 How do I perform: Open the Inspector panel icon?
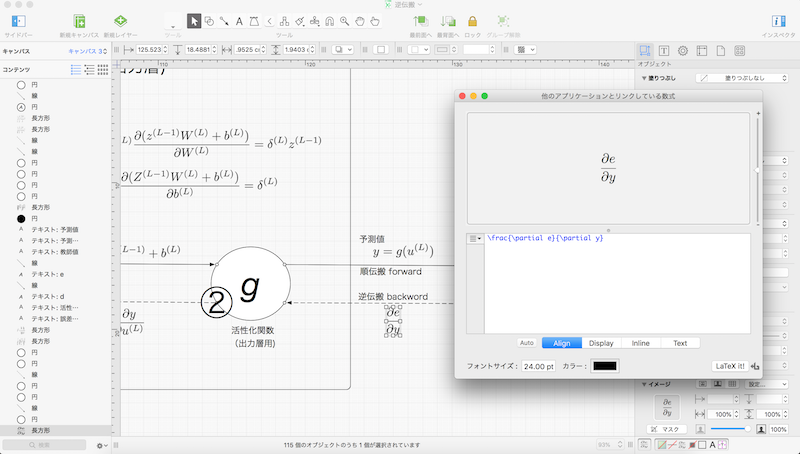click(778, 20)
